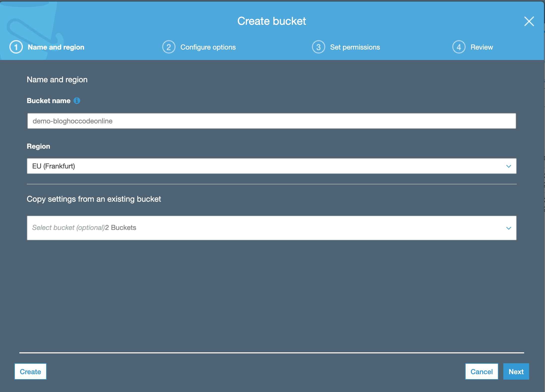Viewport: 545px width, 392px height.
Task: Expand the Region dropdown arrow
Action: (x=509, y=166)
